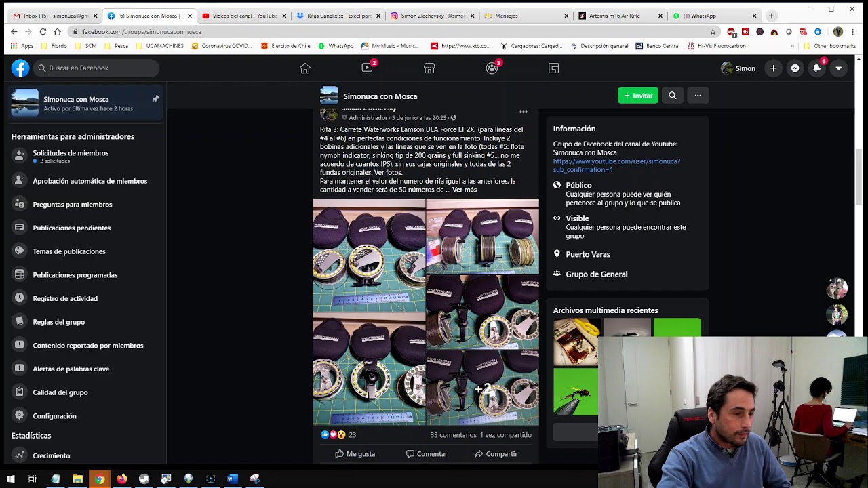Screen dimensions: 868x488
Task: Open Publicaciones pendientes
Action: click(85, 228)
